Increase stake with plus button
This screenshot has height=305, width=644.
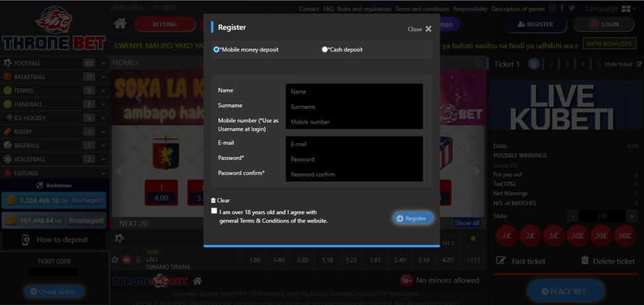pyautogui.click(x=632, y=216)
